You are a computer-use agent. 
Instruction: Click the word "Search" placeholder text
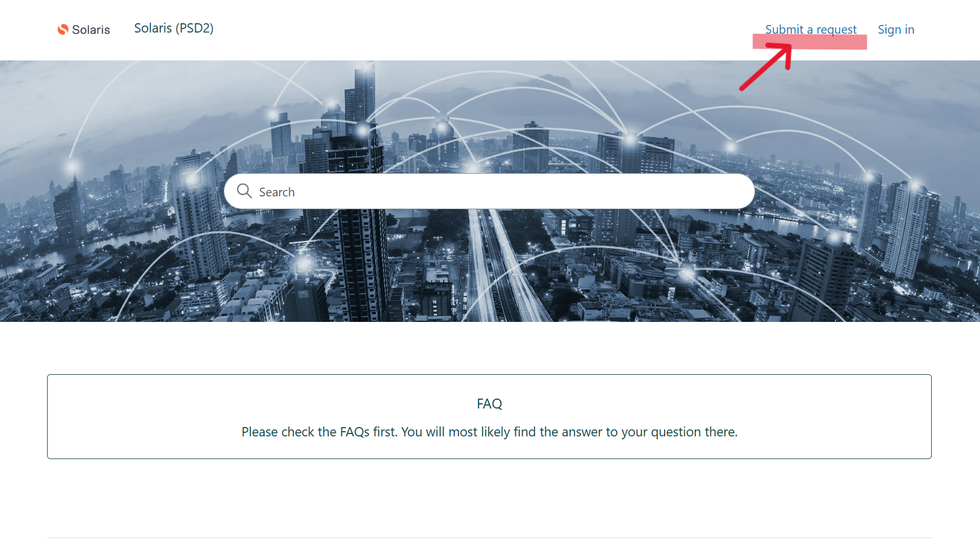(277, 192)
